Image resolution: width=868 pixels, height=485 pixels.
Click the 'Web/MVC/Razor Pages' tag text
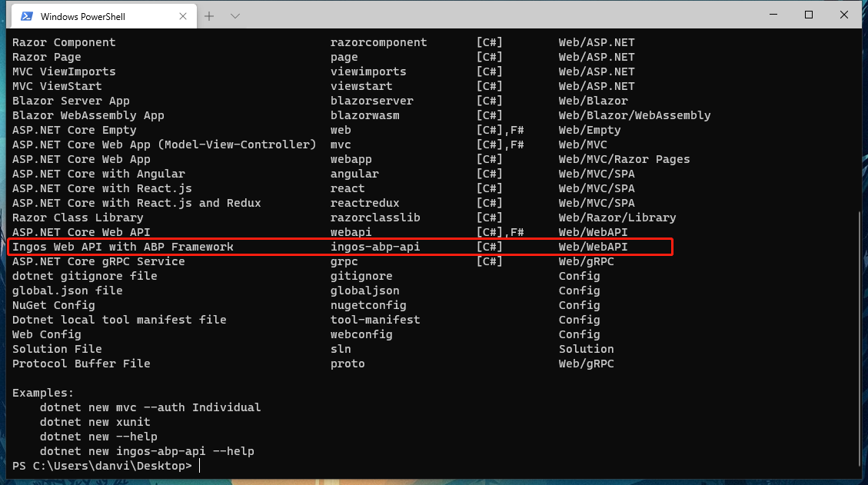(624, 159)
